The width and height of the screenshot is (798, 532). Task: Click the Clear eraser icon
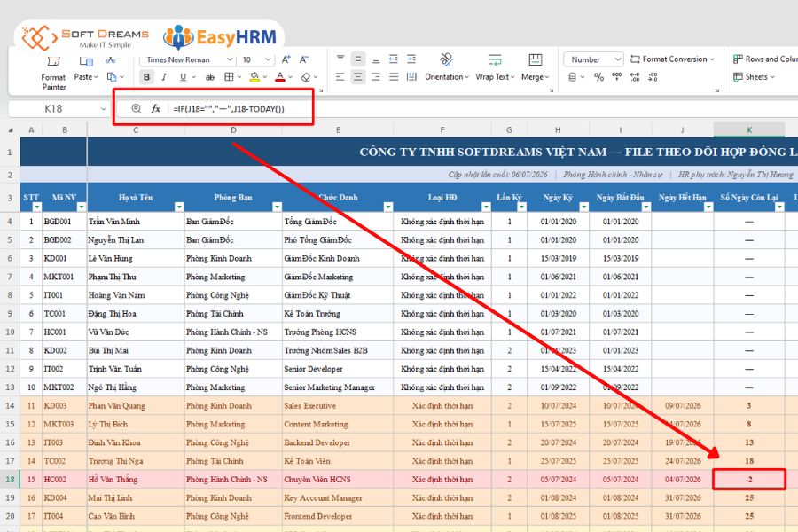pyautogui.click(x=305, y=77)
